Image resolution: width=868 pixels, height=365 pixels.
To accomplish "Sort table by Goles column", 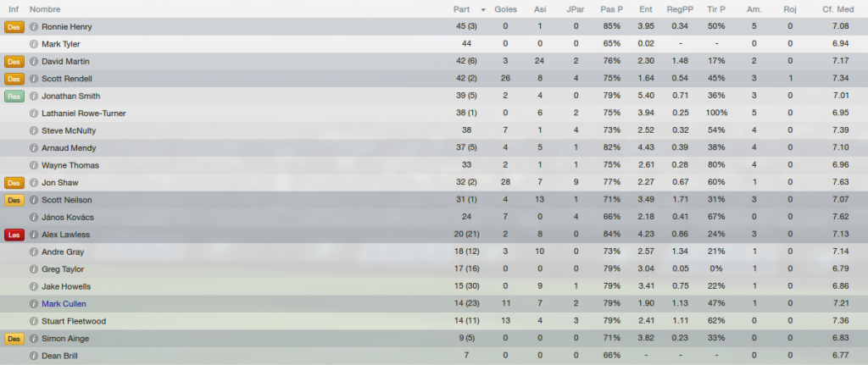I will click(505, 9).
